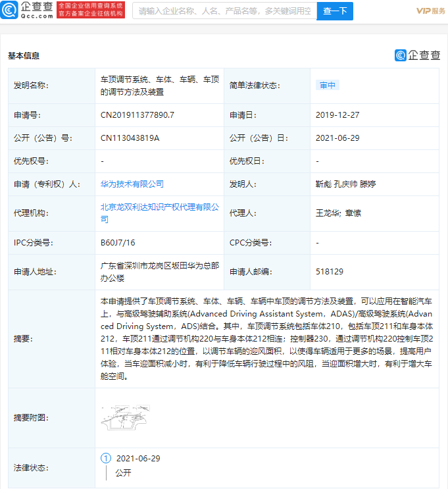Viewport: 448px width, 489px height.
Task: Click application number CN201911377890.7
Action: [x=137, y=115]
